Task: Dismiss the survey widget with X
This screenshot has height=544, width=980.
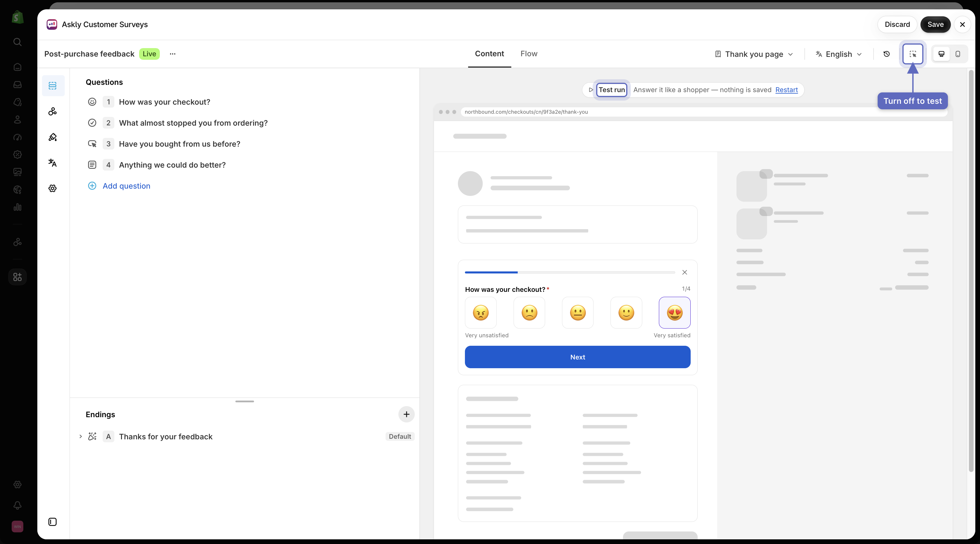Action: pyautogui.click(x=685, y=272)
